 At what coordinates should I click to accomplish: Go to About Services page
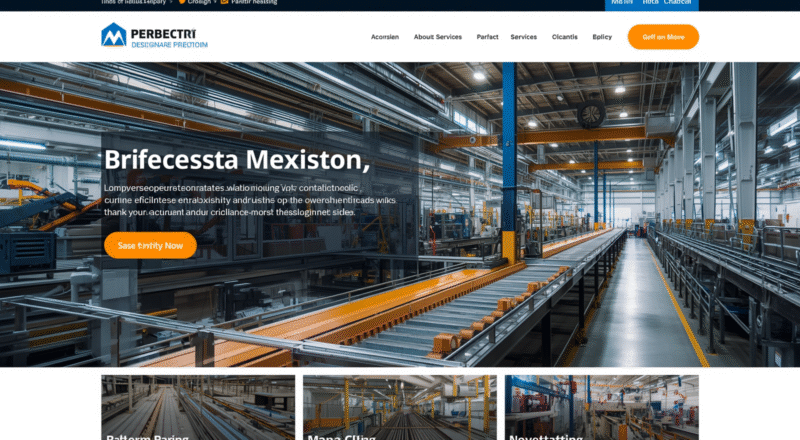click(438, 37)
